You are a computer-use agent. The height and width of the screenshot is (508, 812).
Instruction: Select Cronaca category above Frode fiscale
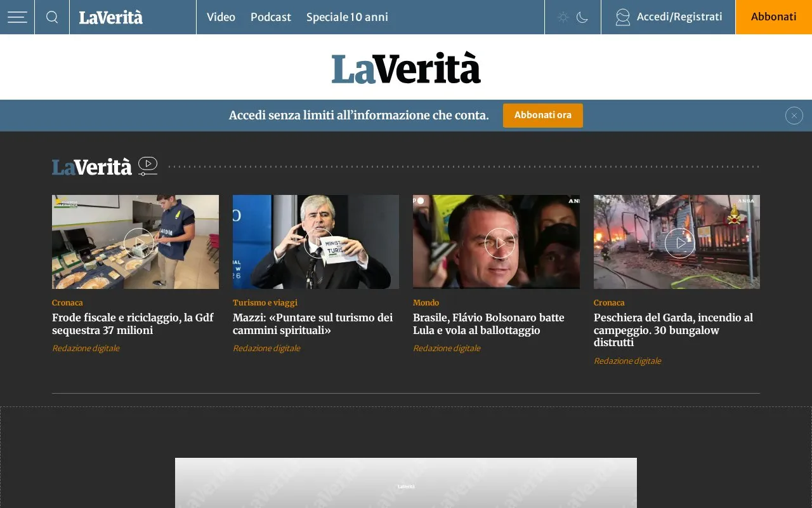[x=67, y=303]
